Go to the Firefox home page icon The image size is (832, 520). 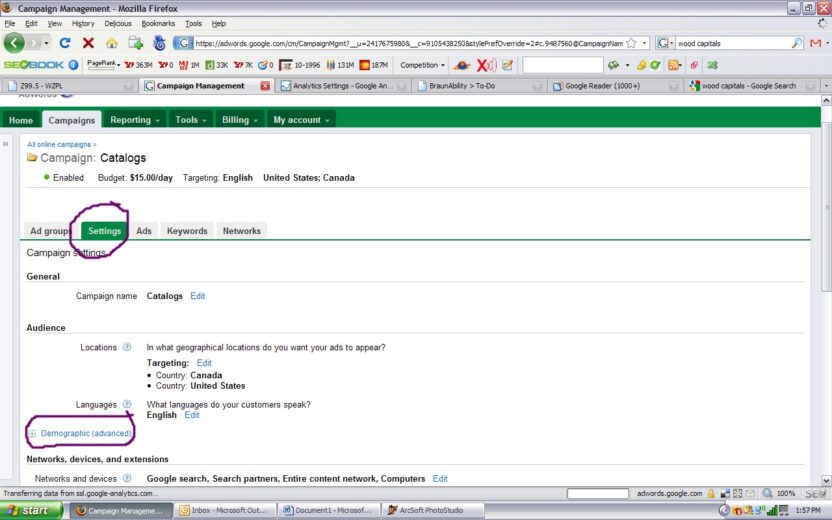point(111,43)
